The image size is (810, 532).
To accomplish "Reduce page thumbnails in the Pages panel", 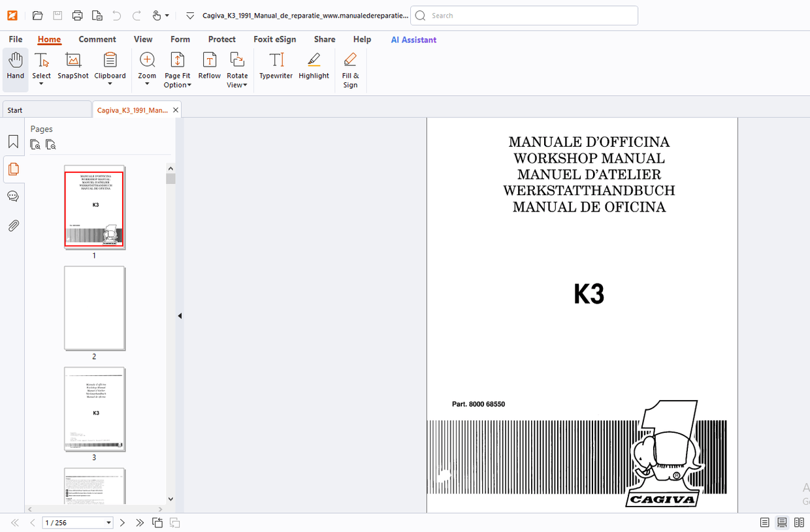I will pos(51,144).
